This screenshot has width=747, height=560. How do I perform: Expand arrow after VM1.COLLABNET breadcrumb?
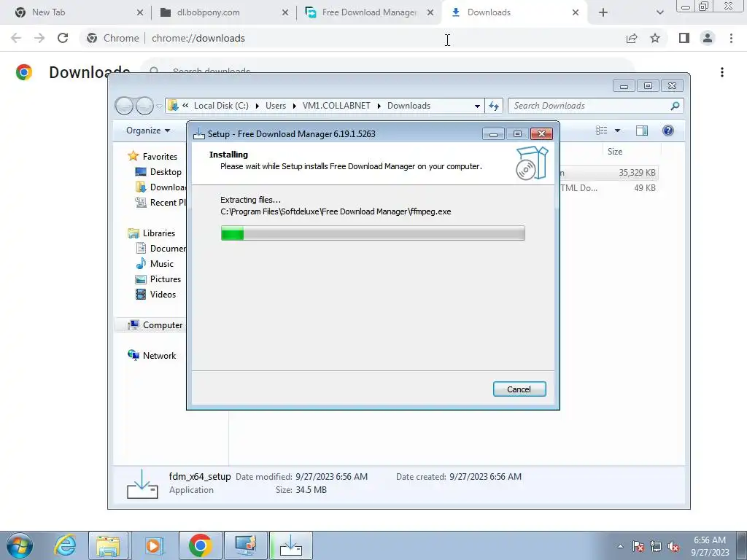pos(379,106)
